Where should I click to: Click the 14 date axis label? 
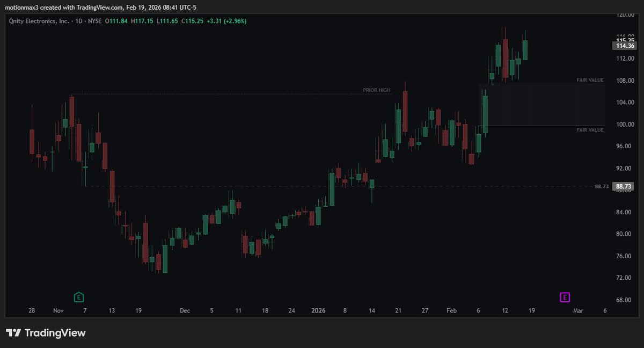click(371, 311)
